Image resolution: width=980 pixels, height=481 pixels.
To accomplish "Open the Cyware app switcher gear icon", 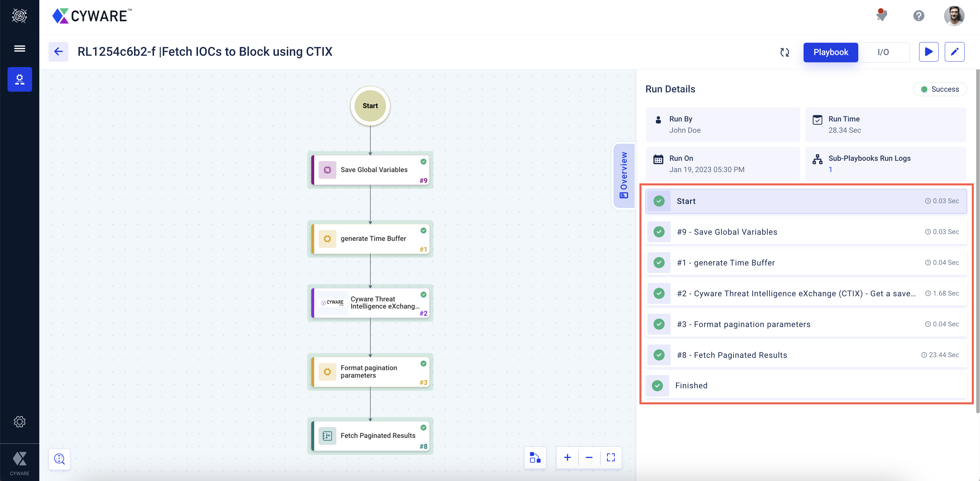I will tap(19, 16).
